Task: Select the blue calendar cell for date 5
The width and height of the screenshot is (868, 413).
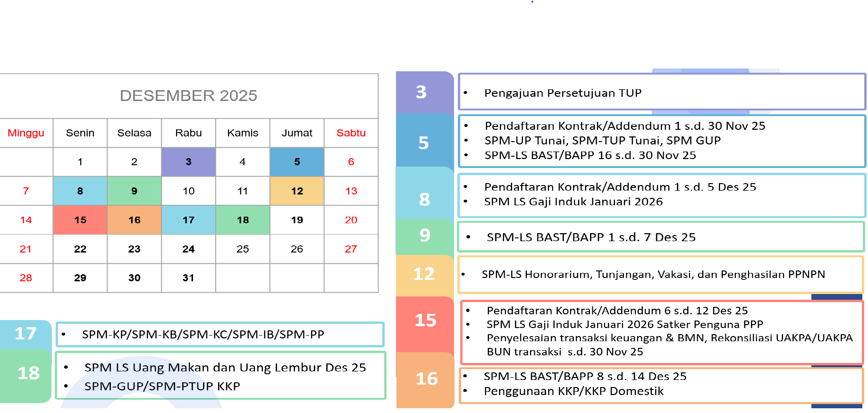Action: click(297, 162)
